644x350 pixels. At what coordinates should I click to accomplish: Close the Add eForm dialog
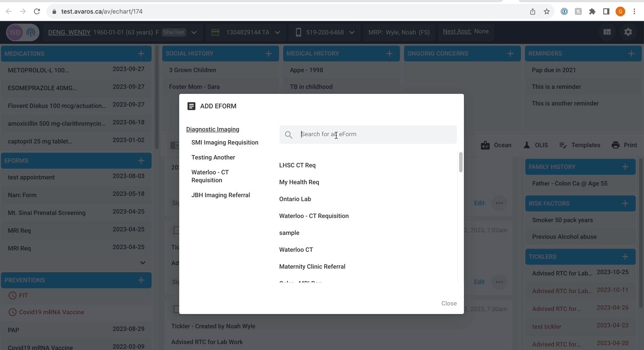pos(449,304)
